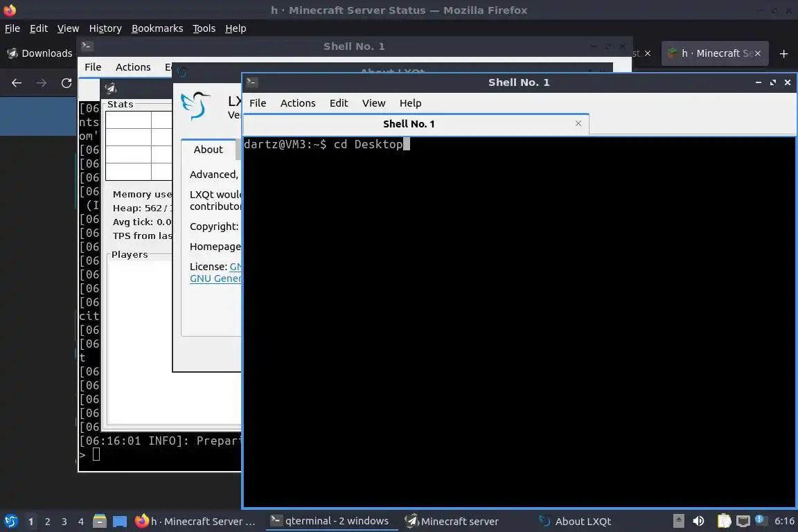Go forward in Firefox
The height and width of the screenshot is (532, 798).
[42, 83]
